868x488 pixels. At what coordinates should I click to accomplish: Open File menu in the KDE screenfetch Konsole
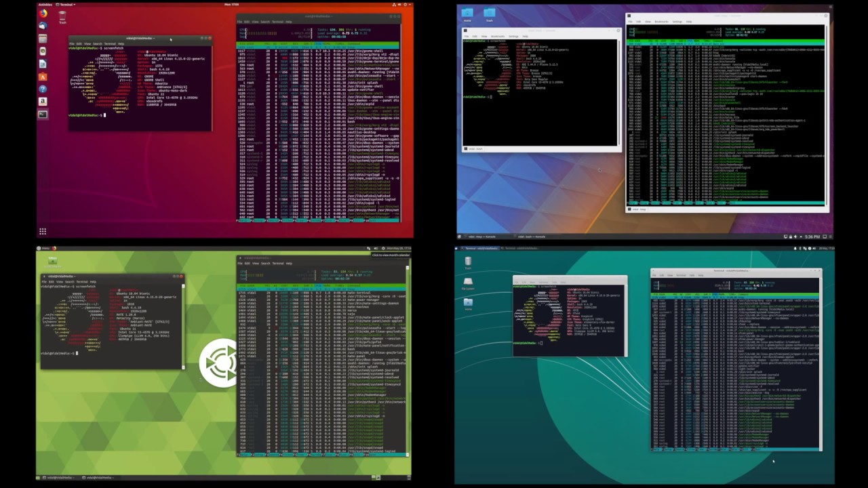(x=466, y=36)
